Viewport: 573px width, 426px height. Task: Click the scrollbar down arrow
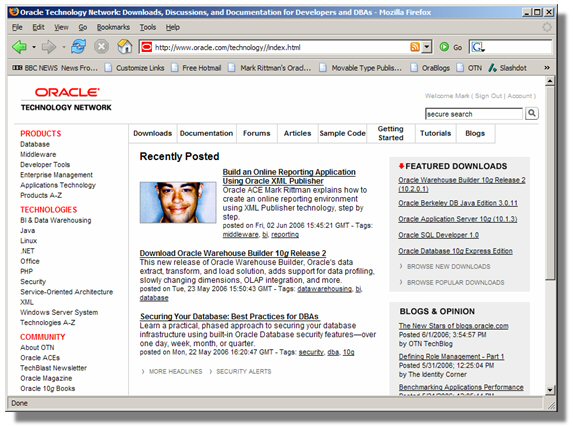(x=550, y=390)
